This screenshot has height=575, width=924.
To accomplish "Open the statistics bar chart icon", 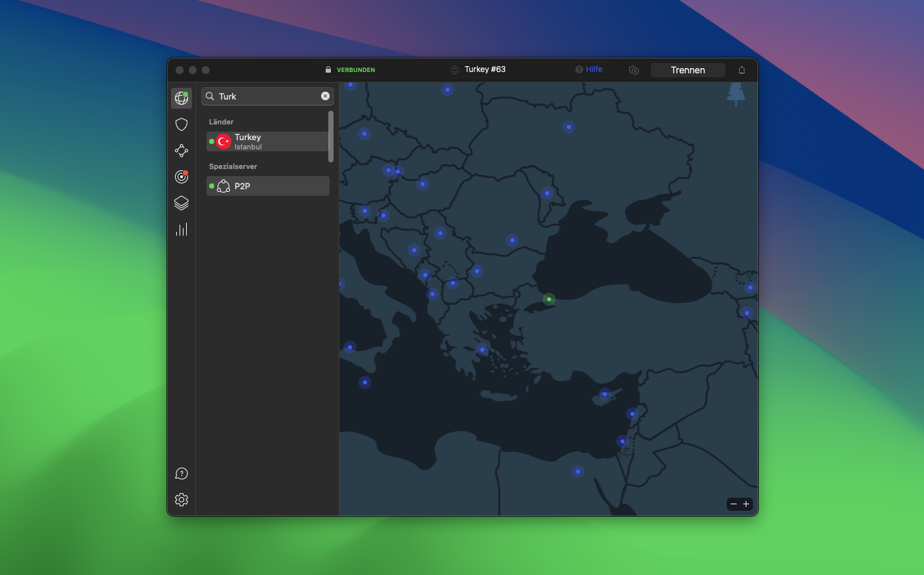I will click(182, 229).
